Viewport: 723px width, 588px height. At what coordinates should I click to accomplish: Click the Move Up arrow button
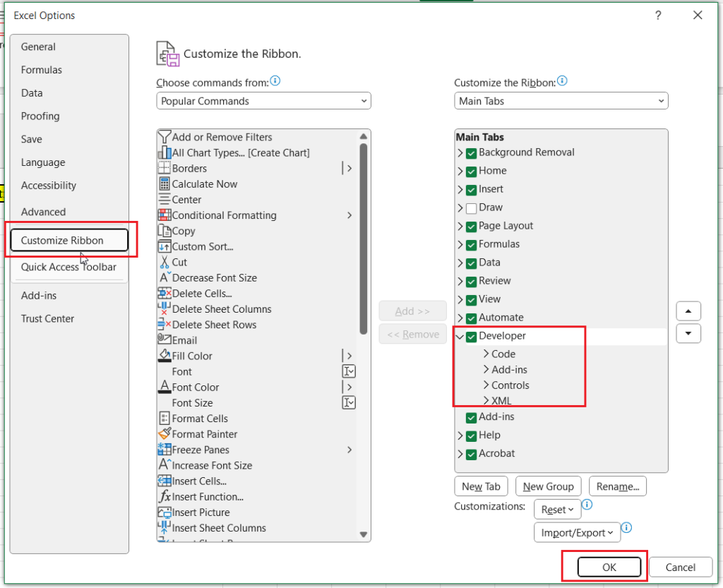click(688, 311)
